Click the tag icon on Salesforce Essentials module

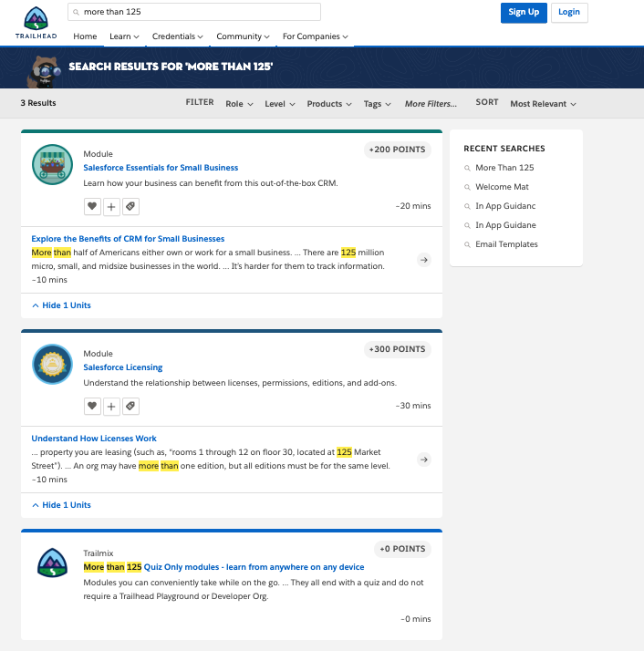pos(130,206)
